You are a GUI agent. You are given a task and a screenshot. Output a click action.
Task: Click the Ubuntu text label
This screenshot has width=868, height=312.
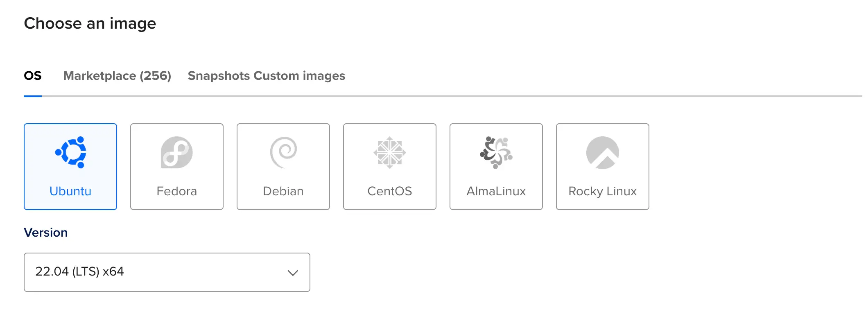[70, 191]
